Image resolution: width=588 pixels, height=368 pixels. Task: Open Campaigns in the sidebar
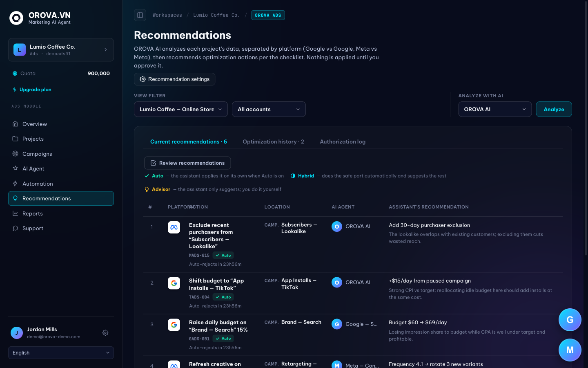click(x=61, y=154)
